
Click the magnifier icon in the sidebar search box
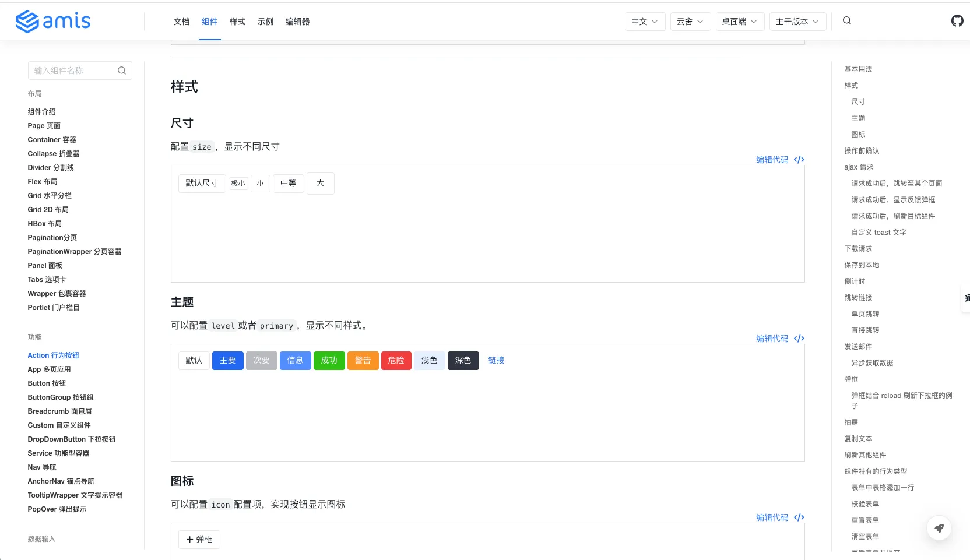coord(122,71)
